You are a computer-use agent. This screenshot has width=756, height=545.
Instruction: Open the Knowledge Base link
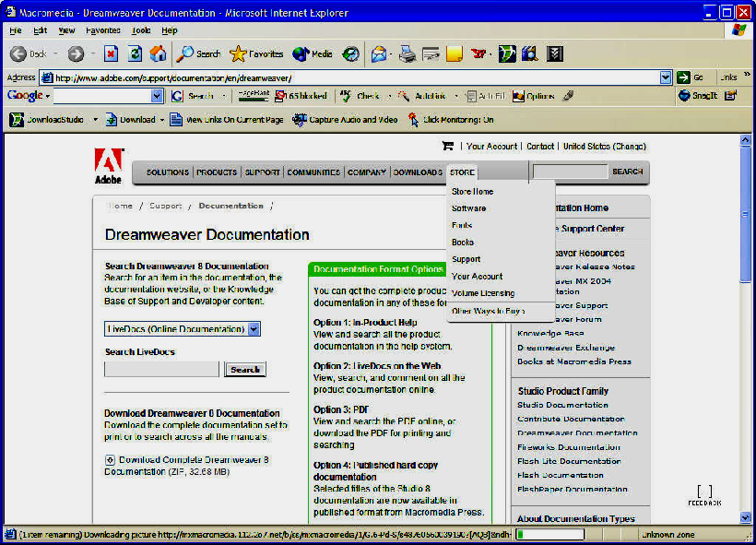[550, 333]
